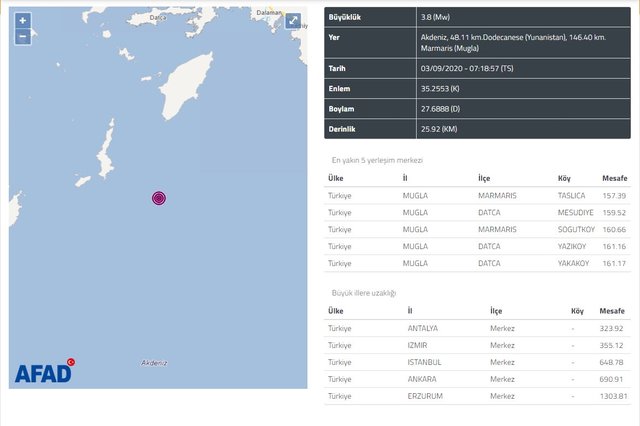Select the YAKAKOY village row
This screenshot has width=640, height=426.
[473, 262]
